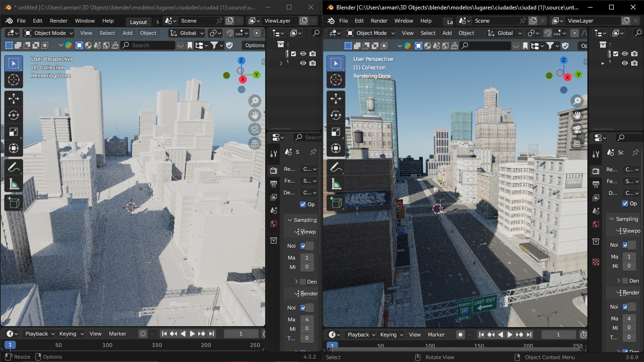Screen dimensions: 644x362
Task: Select the Measure tool in left window
Action: (14, 184)
